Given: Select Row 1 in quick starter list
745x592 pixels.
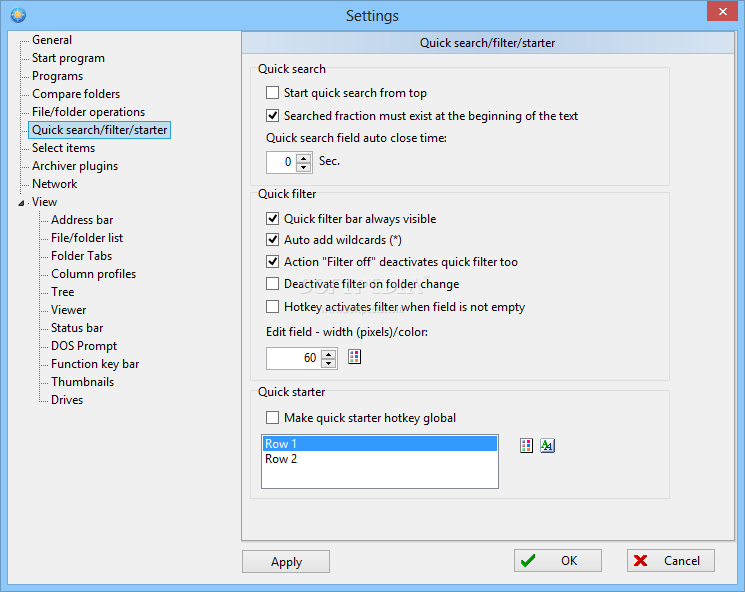Looking at the screenshot, I should pyautogui.click(x=380, y=444).
